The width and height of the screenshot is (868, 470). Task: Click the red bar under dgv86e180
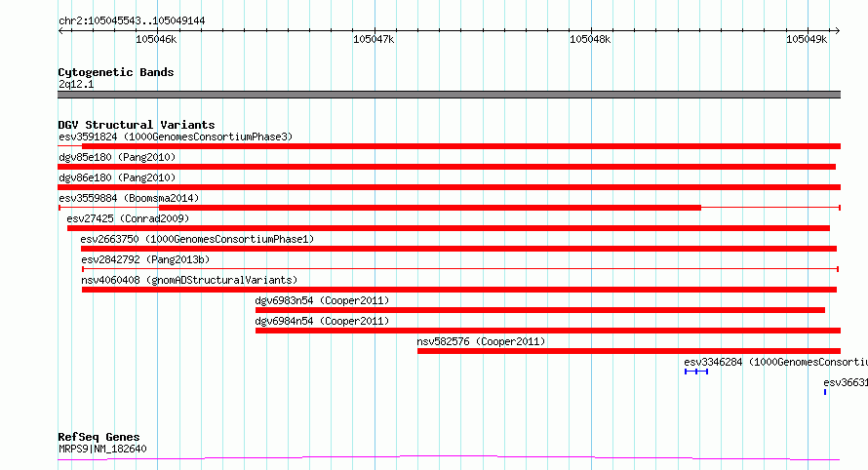(x=449, y=187)
